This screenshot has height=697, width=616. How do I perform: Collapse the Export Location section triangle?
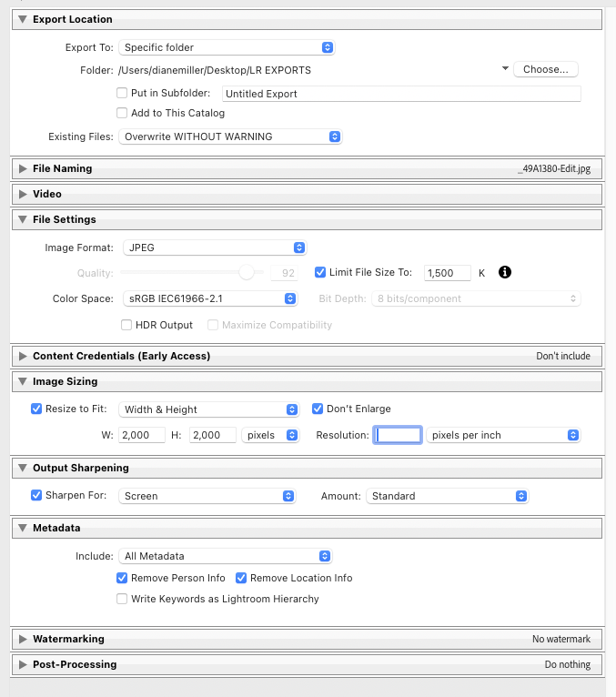23,19
